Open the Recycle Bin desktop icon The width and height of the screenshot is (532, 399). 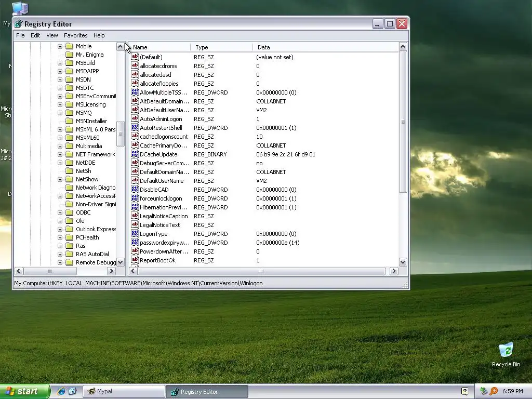pos(506,350)
